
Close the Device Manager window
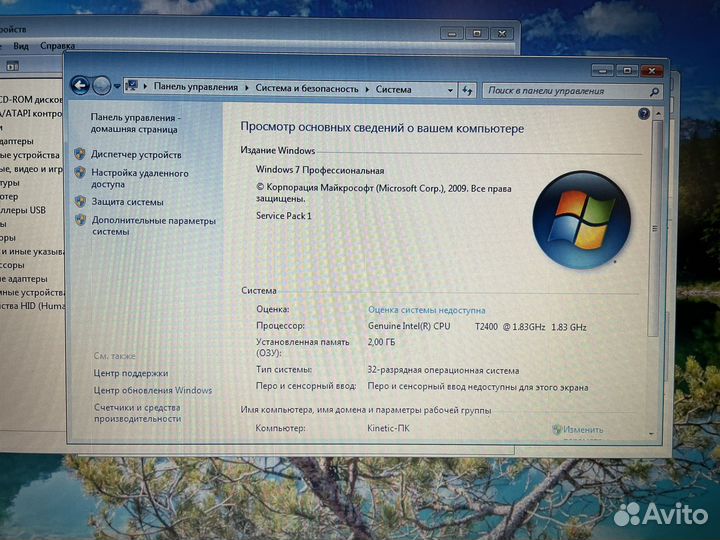(502, 34)
